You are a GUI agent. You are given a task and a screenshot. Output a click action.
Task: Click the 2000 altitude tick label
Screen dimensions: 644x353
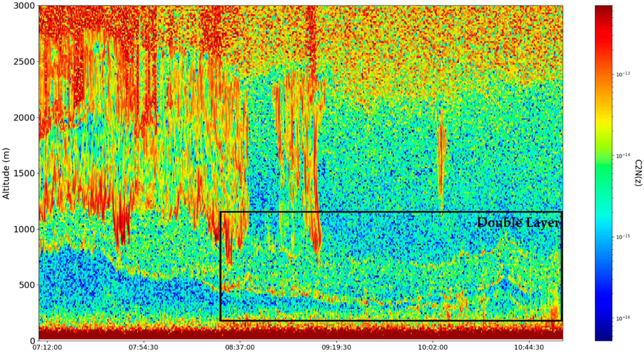point(24,117)
